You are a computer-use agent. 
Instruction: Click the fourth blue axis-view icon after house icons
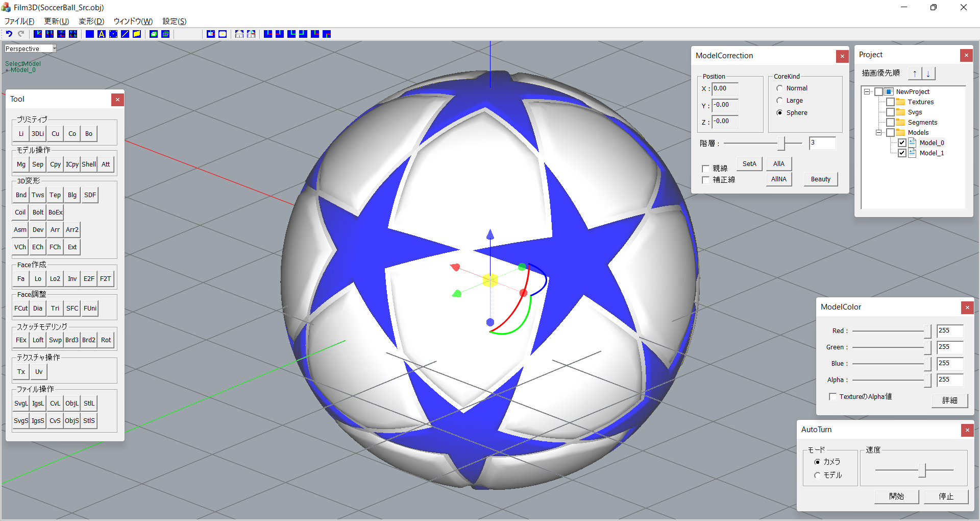pyautogui.click(x=303, y=34)
